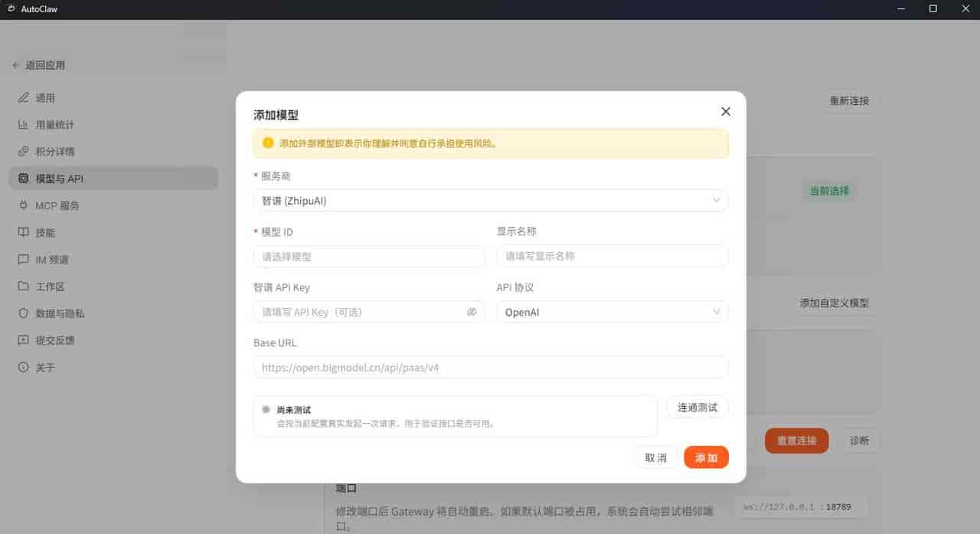Click the orange 添加 button
Viewport: 980px width, 534px height.
tap(706, 457)
